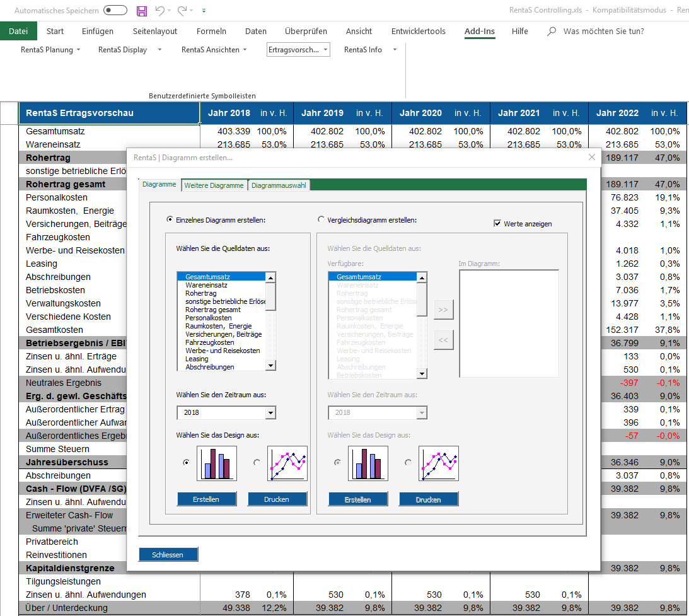Toggle the 'Automatisches Speichern' switch
This screenshot has height=616, width=689.
coord(115,10)
